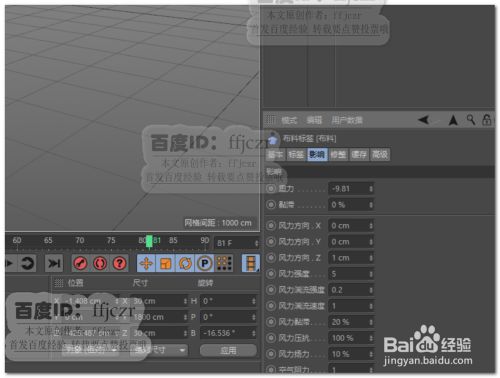Open the 模式 menu in attribute manager
The height and width of the screenshot is (378, 500).
coord(289,120)
